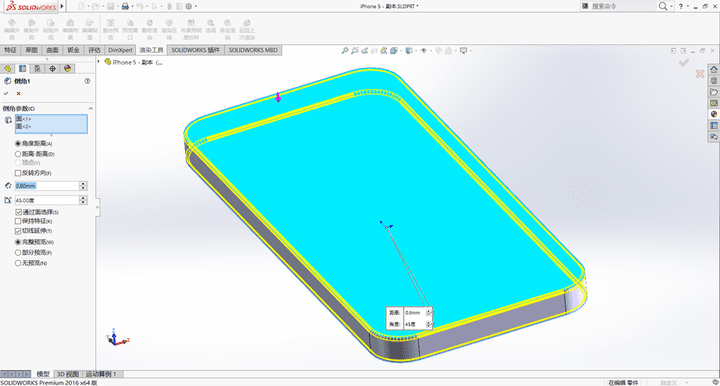Open dropdown arrow next to Options gear
Viewport: 720px width, 386px height.
(x=196, y=6)
